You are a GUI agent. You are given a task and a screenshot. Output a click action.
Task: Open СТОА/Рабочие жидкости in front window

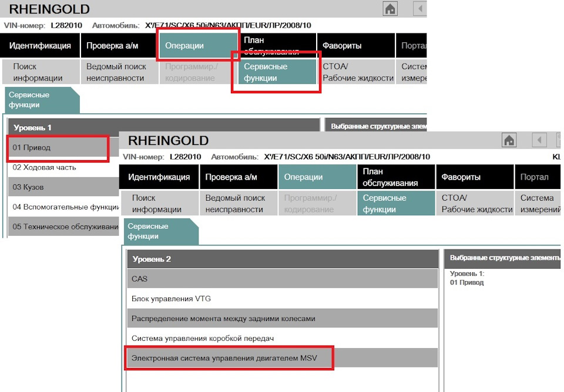point(475,204)
